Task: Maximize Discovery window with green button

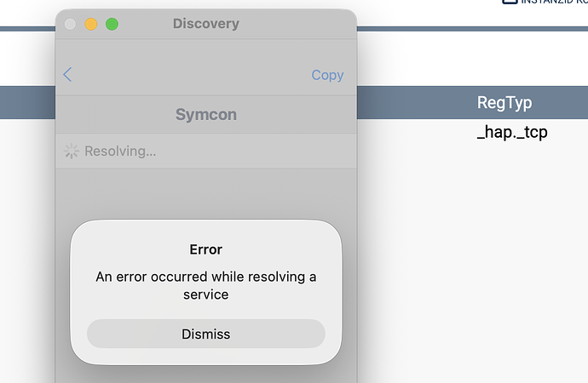Action: pyautogui.click(x=112, y=24)
